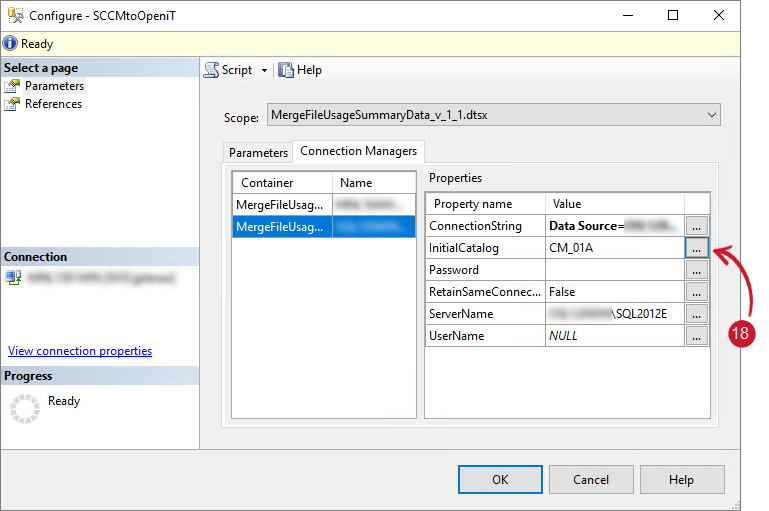The width and height of the screenshot is (769, 511).
Task: Select the Data Source connection string value
Action: pyautogui.click(x=615, y=226)
